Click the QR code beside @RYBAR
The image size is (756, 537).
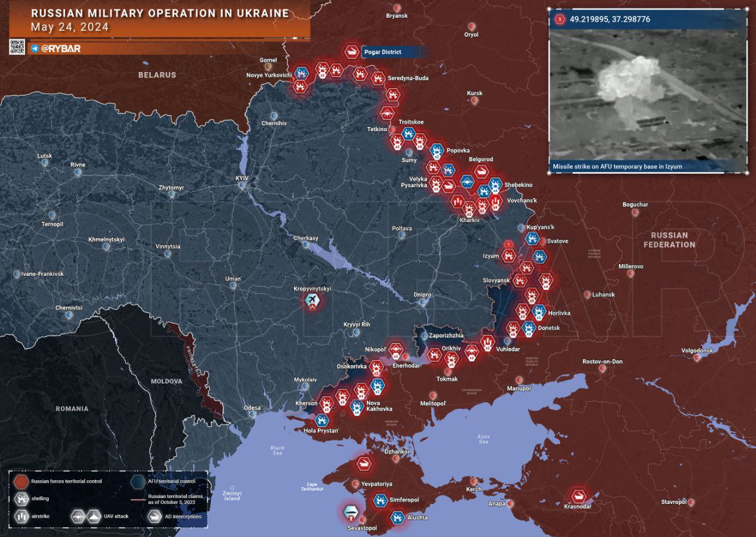coord(17,47)
